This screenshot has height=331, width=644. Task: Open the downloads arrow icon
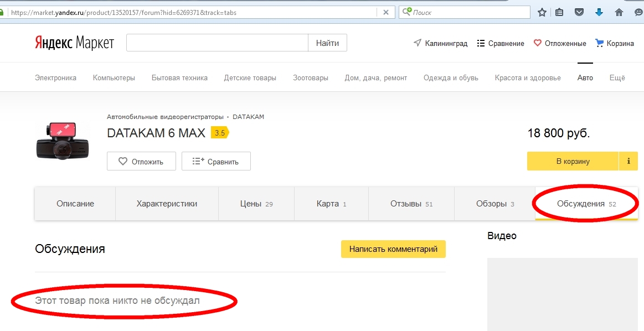coord(599,12)
